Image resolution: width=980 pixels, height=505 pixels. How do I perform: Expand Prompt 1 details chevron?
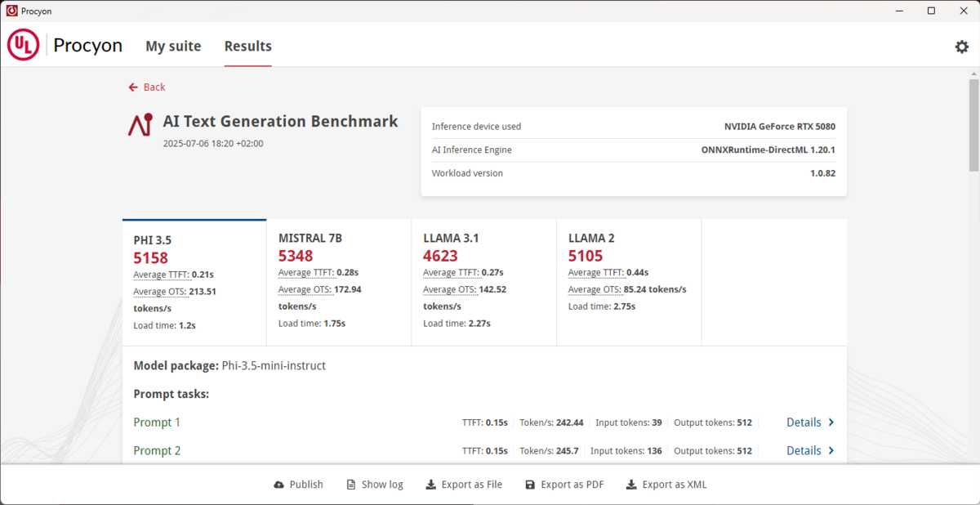tap(831, 422)
